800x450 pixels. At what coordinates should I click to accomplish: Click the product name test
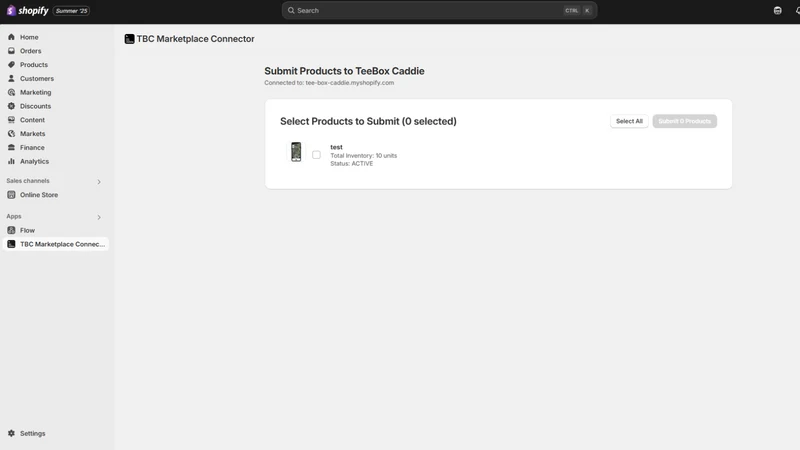tap(336, 147)
